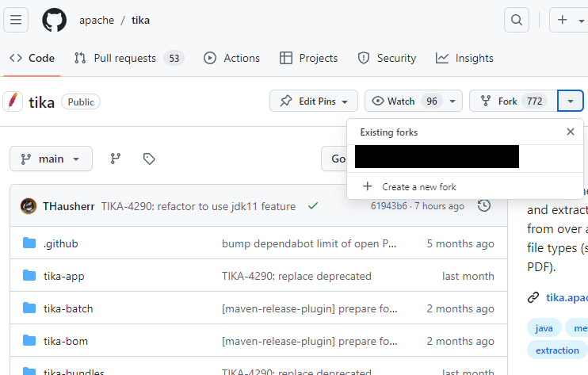588x375 pixels.
Task: Open tika-app's TIKA-4290 replace deprecated commit
Action: 296,276
